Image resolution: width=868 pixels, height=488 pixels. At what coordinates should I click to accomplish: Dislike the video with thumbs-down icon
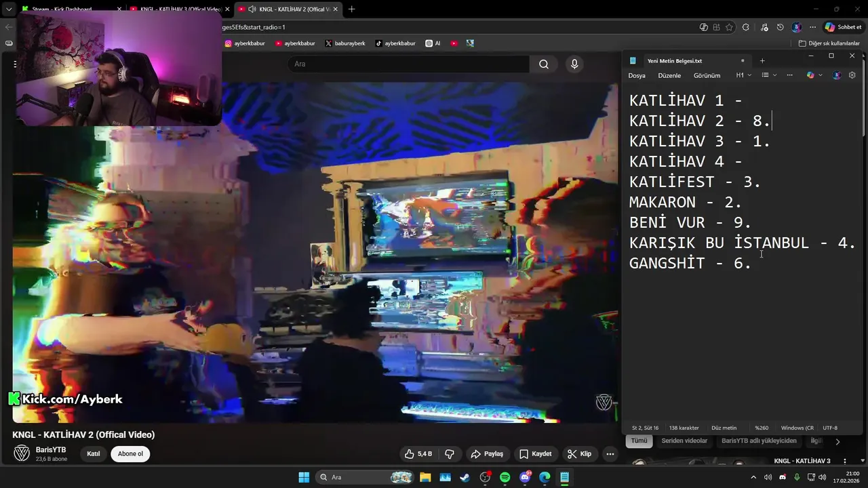click(449, 454)
